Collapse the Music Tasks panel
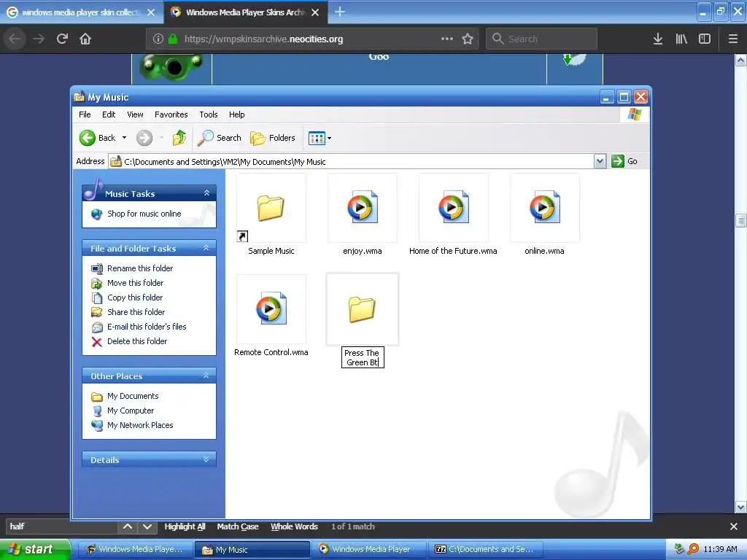The width and height of the screenshot is (747, 560). [x=206, y=192]
